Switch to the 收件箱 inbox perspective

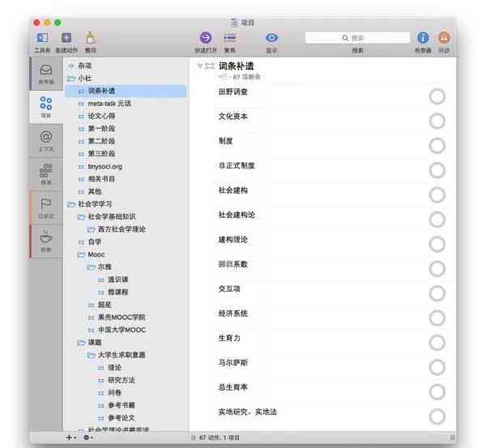46,74
